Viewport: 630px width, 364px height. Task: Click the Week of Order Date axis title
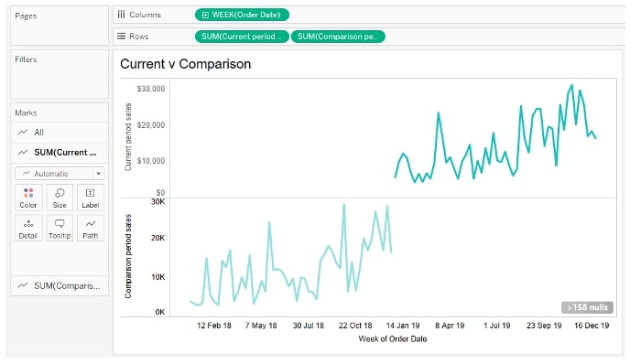(x=393, y=338)
